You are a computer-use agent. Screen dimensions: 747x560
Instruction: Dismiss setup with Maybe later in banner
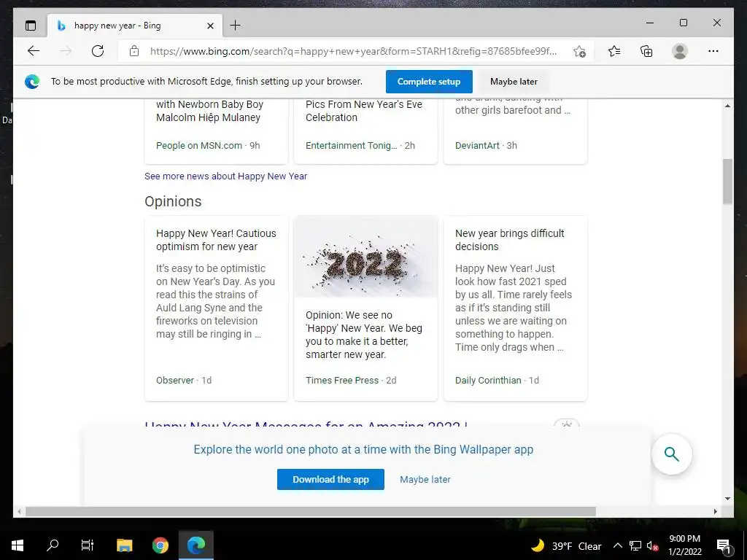(x=514, y=82)
